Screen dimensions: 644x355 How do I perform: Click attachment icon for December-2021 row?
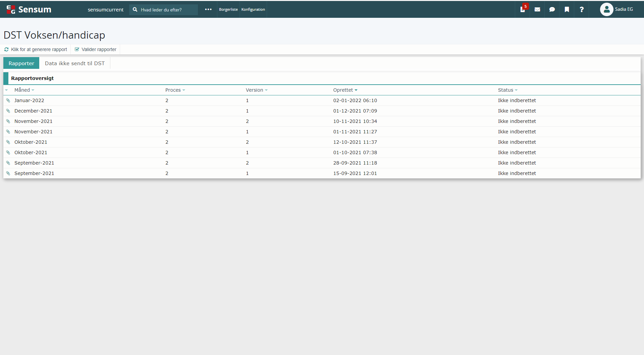[x=8, y=111]
